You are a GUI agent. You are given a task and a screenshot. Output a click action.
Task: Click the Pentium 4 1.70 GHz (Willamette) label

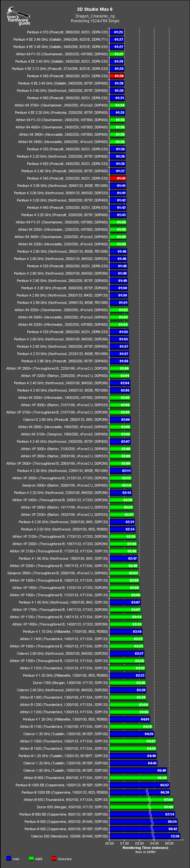click(66, 632)
